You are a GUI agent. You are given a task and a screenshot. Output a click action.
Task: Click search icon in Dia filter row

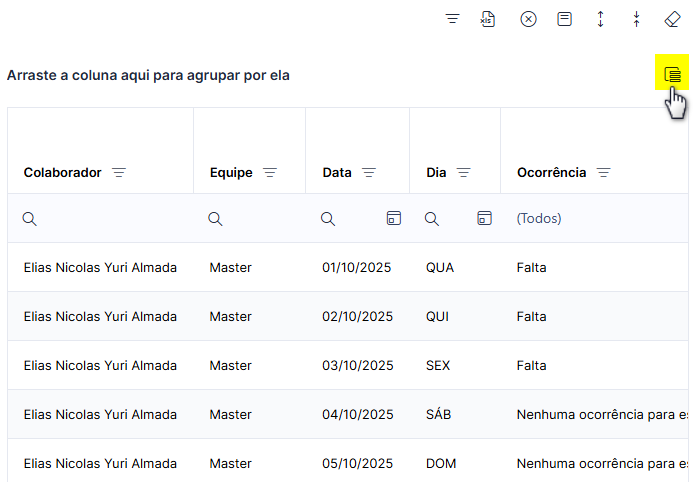(x=432, y=219)
